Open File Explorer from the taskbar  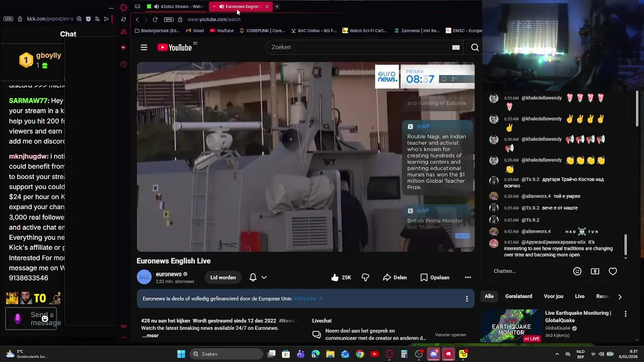(x=331, y=354)
